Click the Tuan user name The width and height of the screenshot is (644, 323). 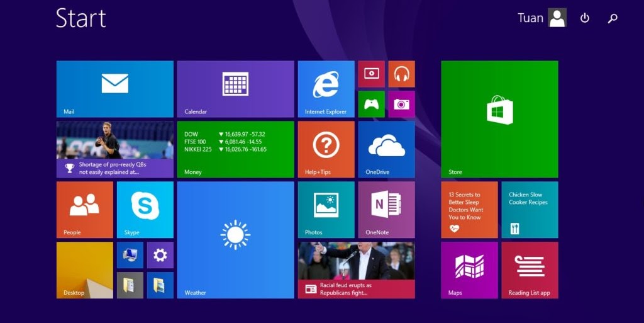coord(530,18)
